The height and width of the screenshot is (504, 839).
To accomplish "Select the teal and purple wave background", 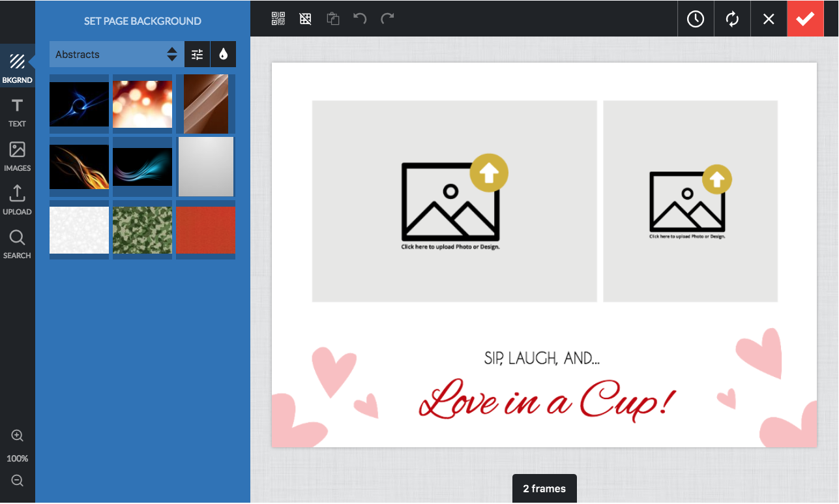I will pos(143,167).
